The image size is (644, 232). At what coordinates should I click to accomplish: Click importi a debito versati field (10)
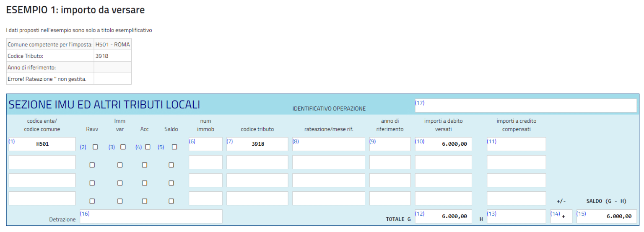(x=443, y=144)
